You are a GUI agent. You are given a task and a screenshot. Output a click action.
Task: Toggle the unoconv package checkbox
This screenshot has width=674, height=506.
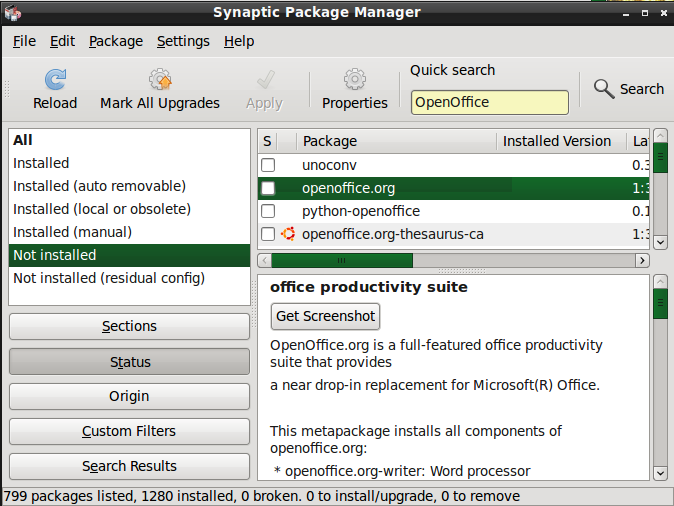click(x=268, y=165)
